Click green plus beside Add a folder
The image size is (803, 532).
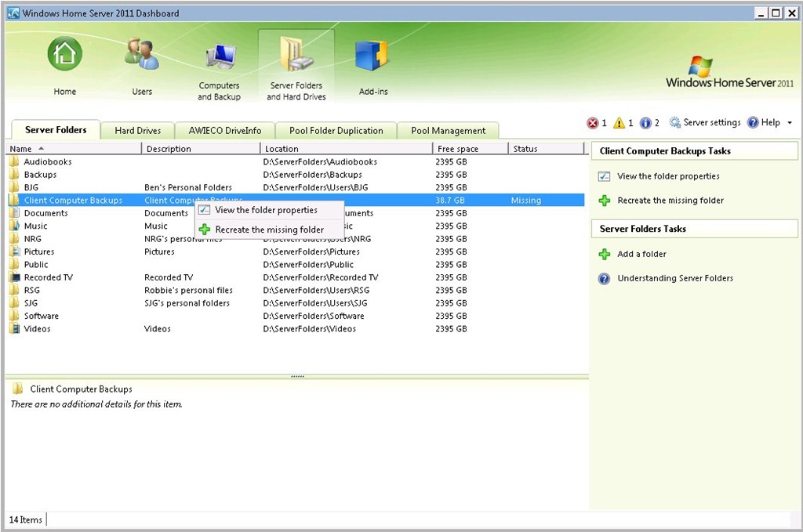(605, 254)
